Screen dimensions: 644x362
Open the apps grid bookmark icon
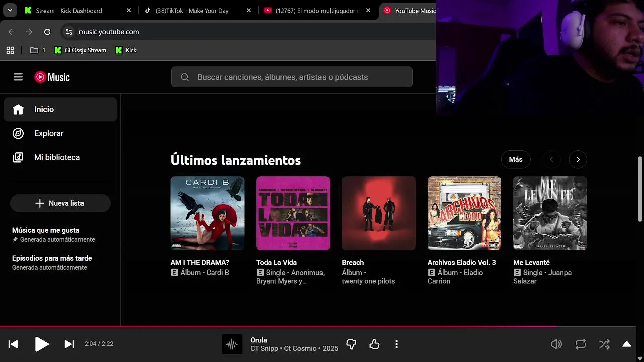pos(10,50)
